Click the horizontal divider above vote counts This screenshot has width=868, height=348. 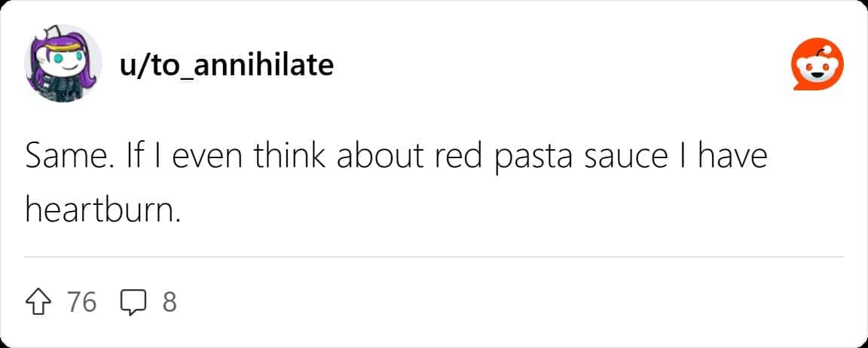[434, 257]
